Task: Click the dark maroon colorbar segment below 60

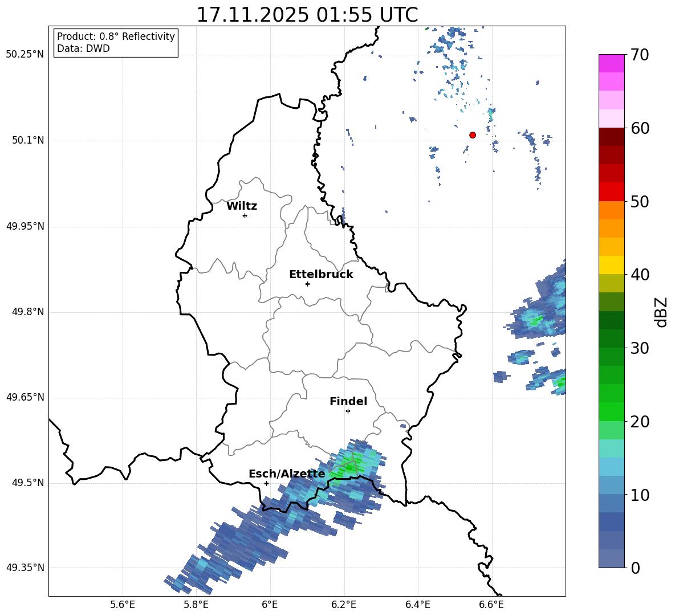Action: (612, 137)
